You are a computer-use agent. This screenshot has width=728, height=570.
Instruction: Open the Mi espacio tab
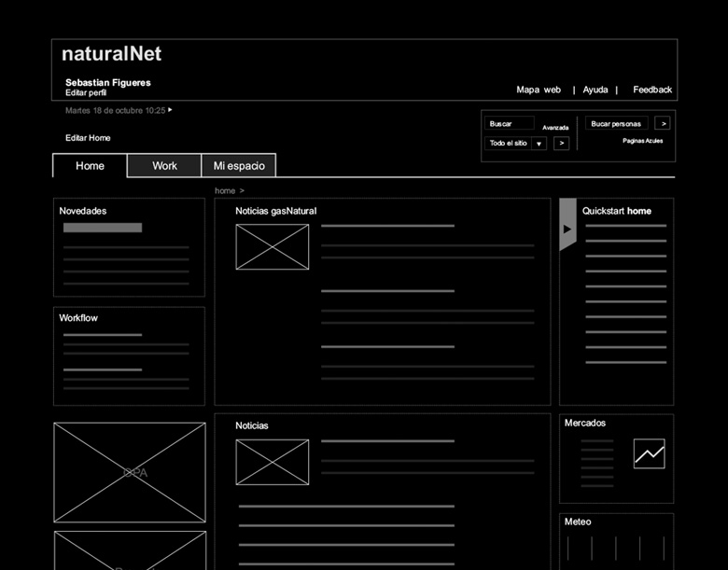point(239,166)
